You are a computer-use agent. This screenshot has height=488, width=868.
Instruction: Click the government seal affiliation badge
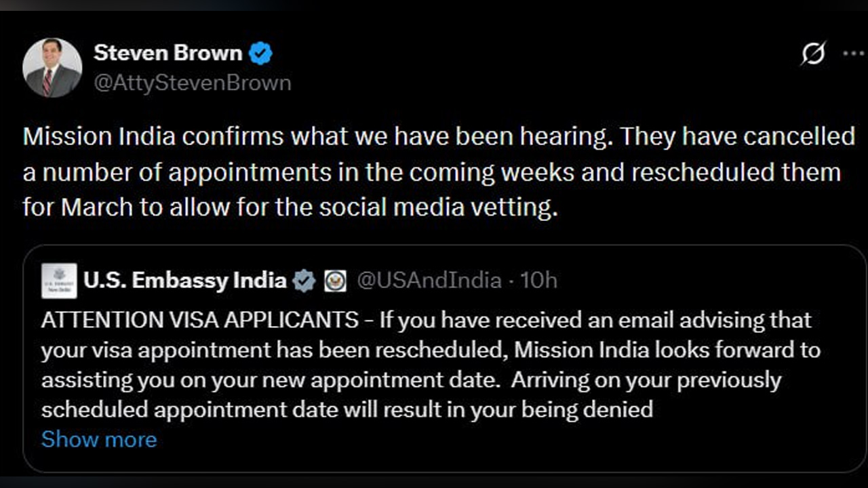pos(335,281)
